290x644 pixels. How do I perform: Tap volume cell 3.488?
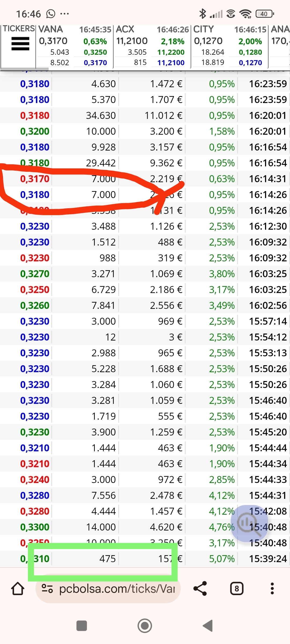click(103, 226)
